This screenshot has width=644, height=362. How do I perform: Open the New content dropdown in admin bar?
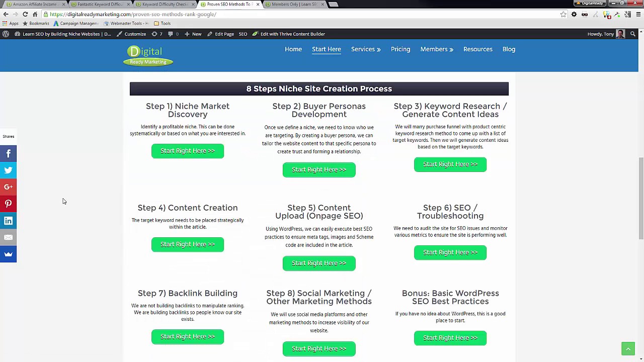point(193,34)
